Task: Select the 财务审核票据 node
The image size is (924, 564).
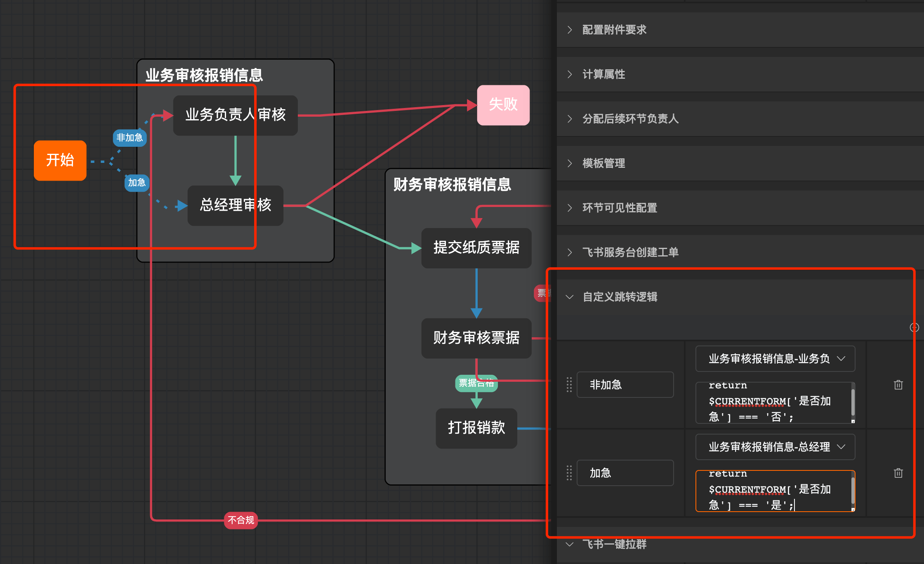Action: [x=476, y=338]
